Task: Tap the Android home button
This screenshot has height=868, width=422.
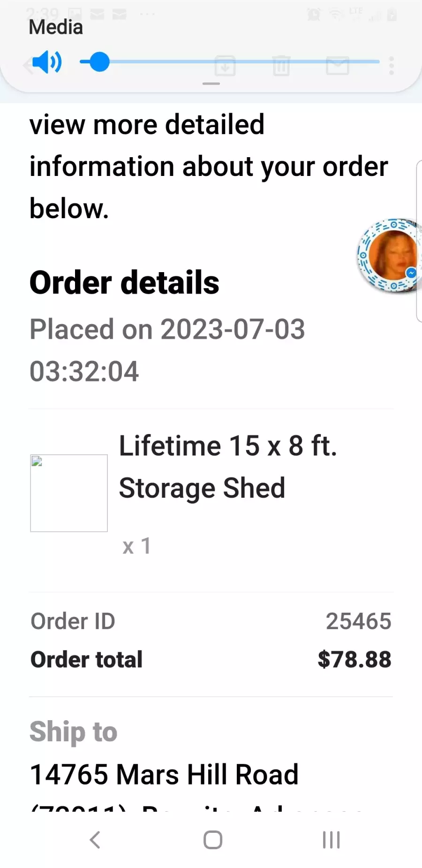Action: click(x=213, y=840)
